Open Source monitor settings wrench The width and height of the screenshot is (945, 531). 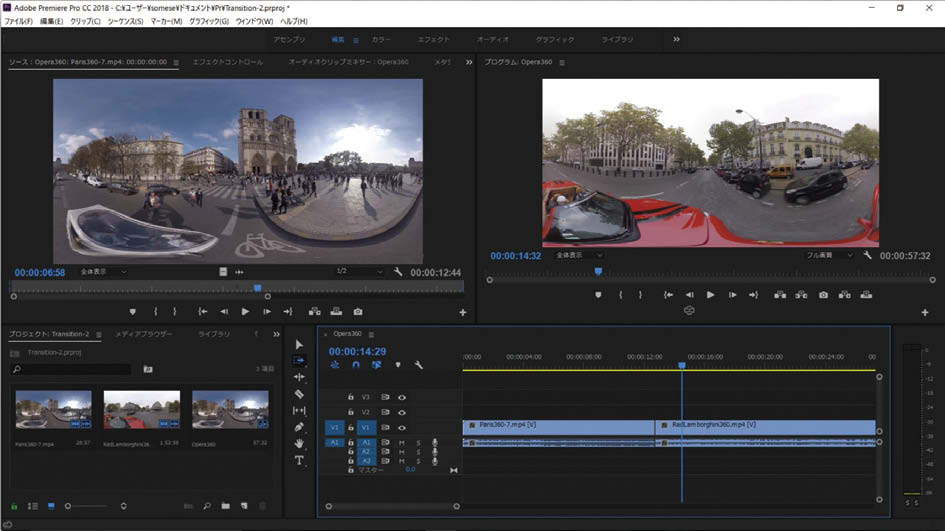tap(398, 272)
